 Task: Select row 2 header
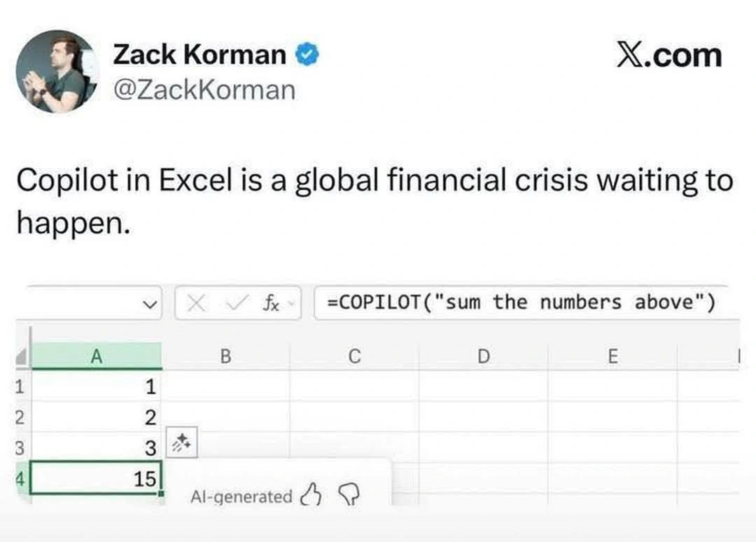19,418
